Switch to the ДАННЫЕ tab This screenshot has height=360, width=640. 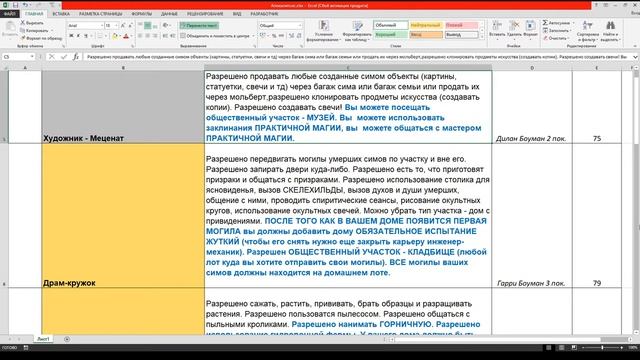169,14
